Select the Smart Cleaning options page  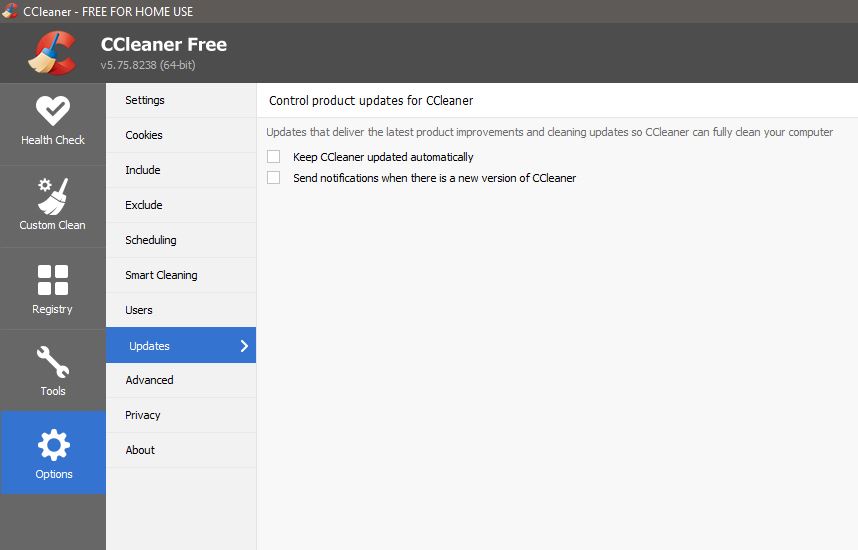point(181,275)
